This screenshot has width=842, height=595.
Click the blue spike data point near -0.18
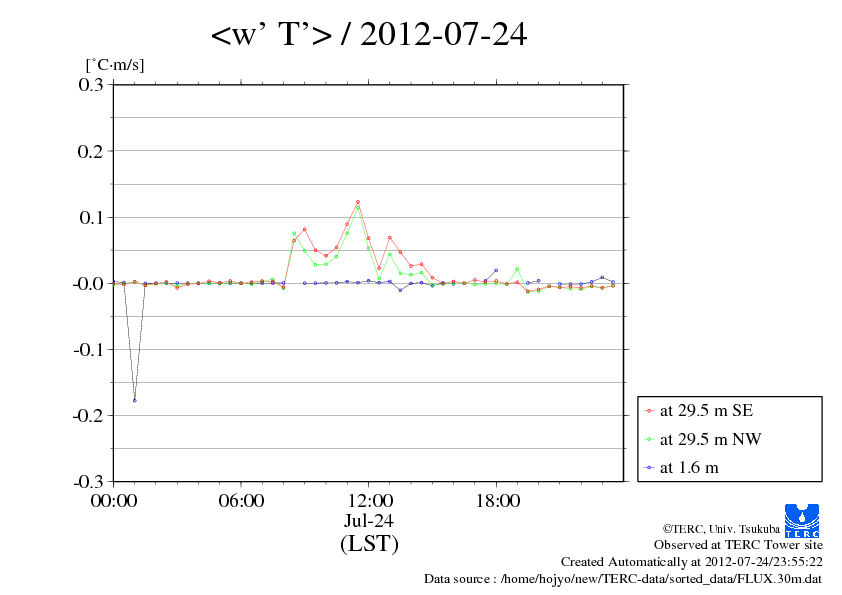(134, 401)
